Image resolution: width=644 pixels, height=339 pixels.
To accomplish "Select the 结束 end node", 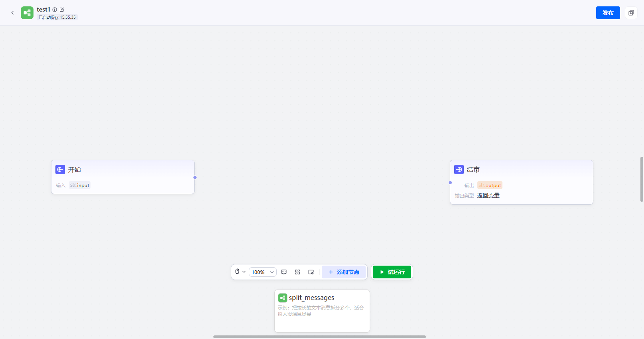I will [522, 182].
